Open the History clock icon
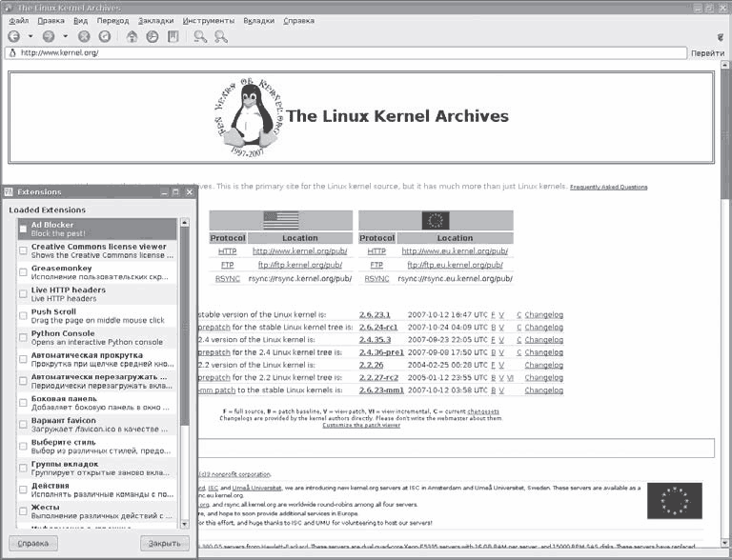This screenshot has width=732, height=560. click(152, 36)
